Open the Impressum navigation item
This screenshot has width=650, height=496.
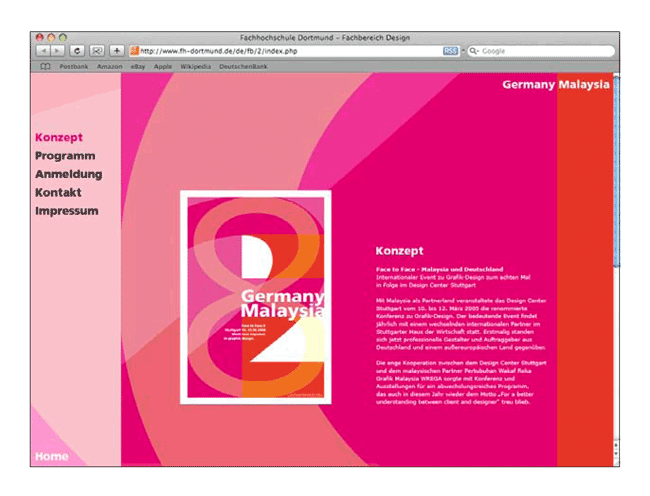click(x=67, y=211)
